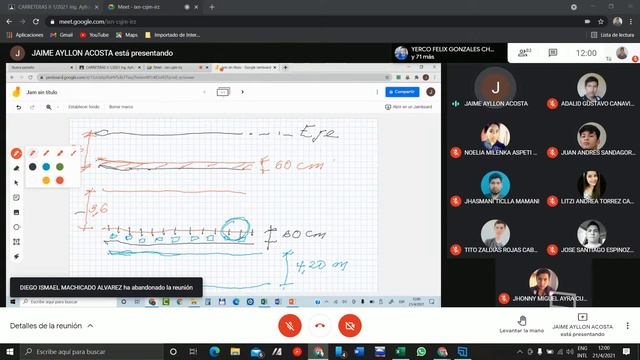Open the Windows Start menu
640x360 pixels.
9,351
